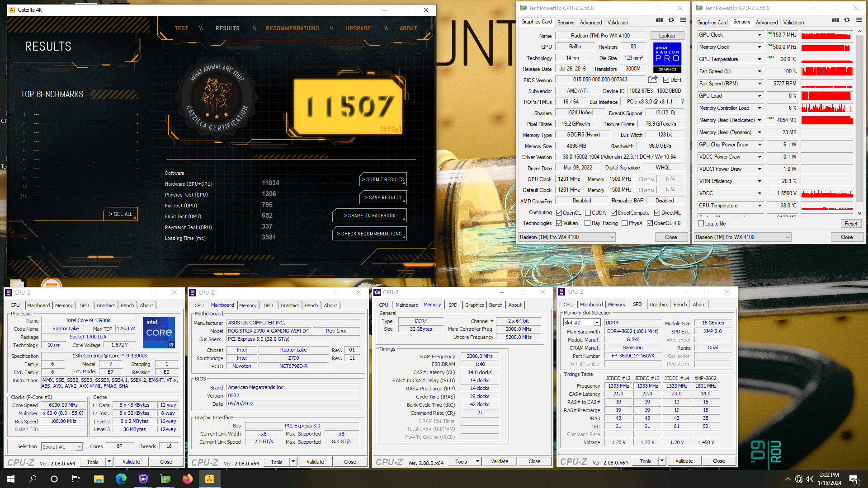The image size is (868, 488).
Task: Switch to Catzilla taskbar icon
Action: click(x=209, y=479)
